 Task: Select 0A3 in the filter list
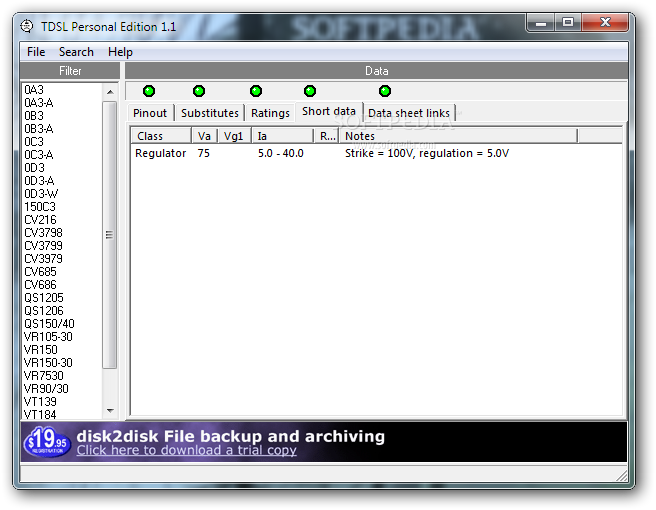34,90
